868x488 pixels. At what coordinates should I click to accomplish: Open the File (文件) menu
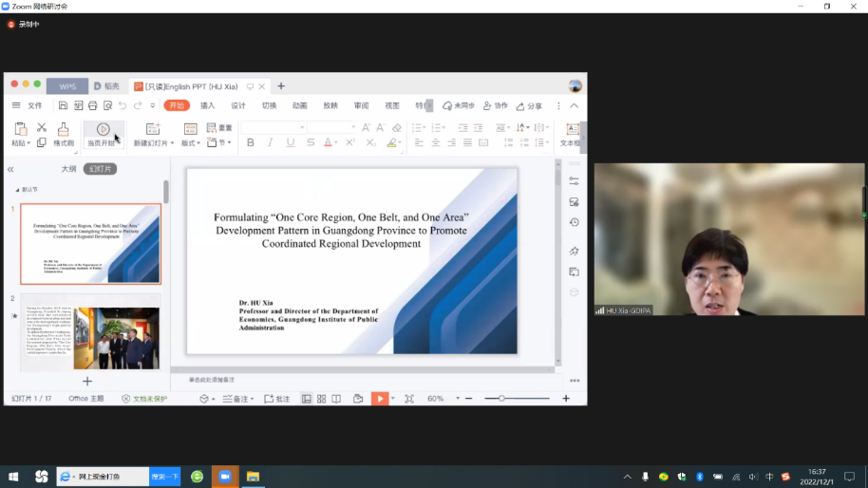pos(34,105)
